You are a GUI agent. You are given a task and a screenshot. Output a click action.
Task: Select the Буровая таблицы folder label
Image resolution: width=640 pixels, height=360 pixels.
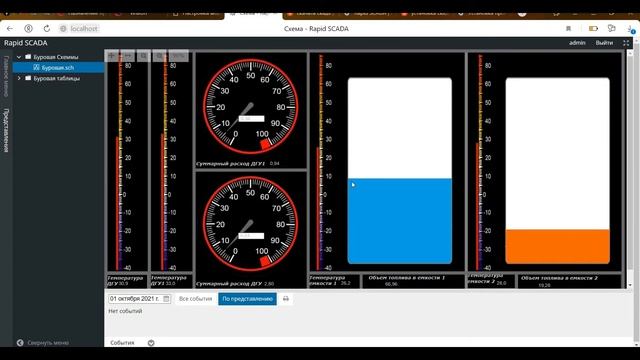(x=57, y=78)
